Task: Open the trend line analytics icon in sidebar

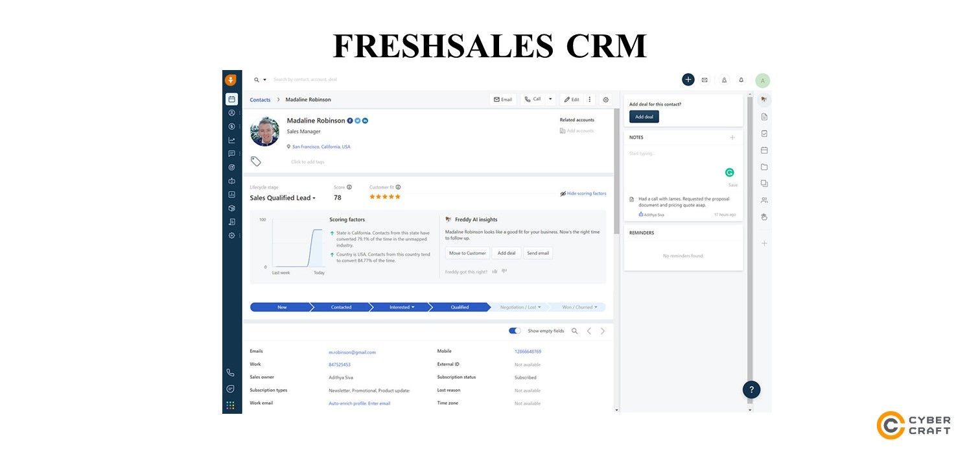Action: point(231,140)
